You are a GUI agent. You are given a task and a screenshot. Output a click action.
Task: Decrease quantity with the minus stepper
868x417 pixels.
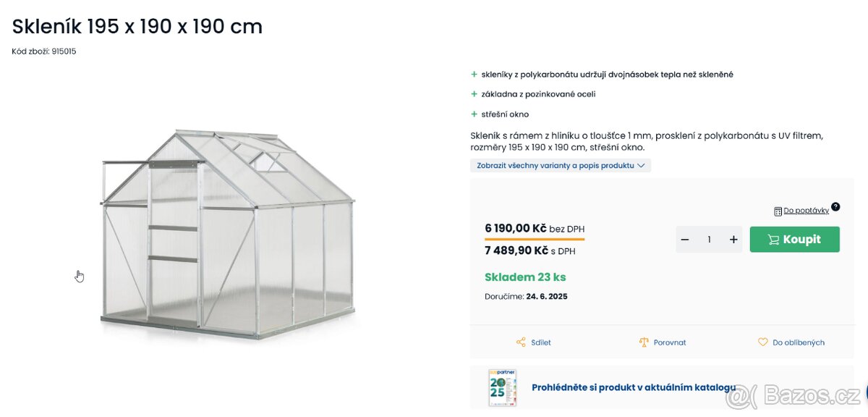[x=685, y=240]
